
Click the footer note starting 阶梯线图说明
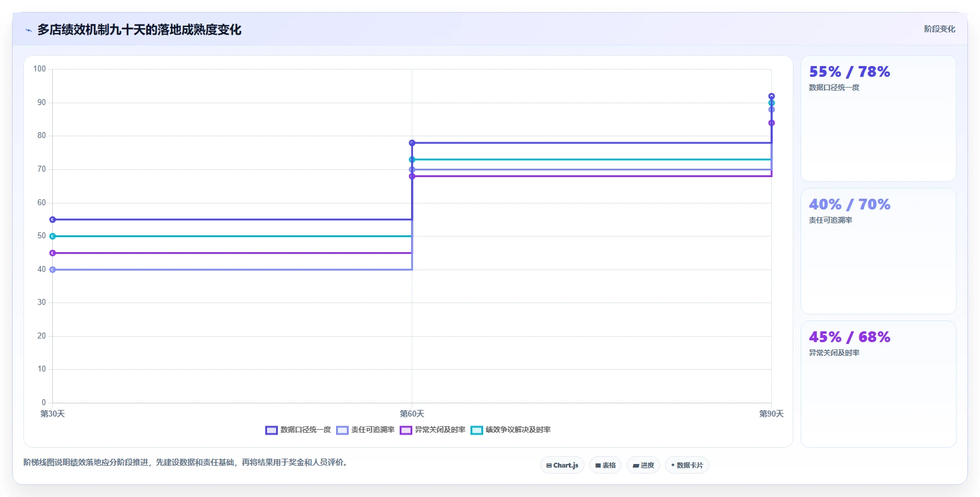tap(186, 463)
